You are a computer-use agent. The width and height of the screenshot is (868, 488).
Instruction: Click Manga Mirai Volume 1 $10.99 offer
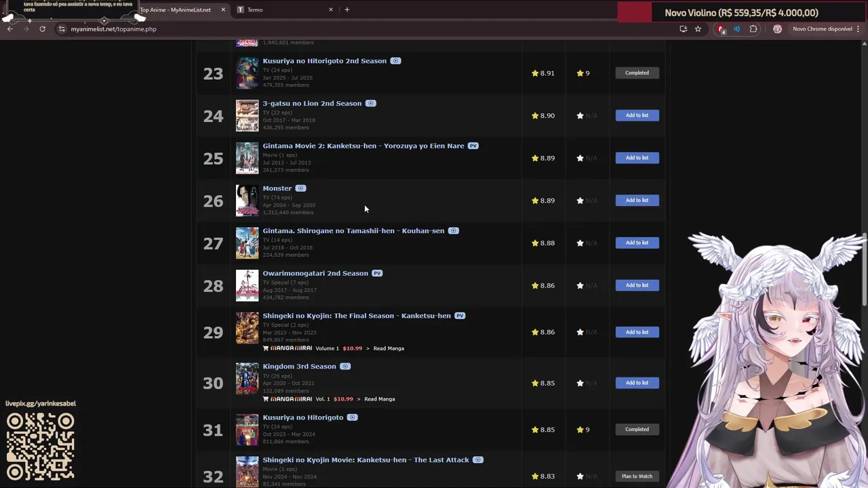point(313,348)
